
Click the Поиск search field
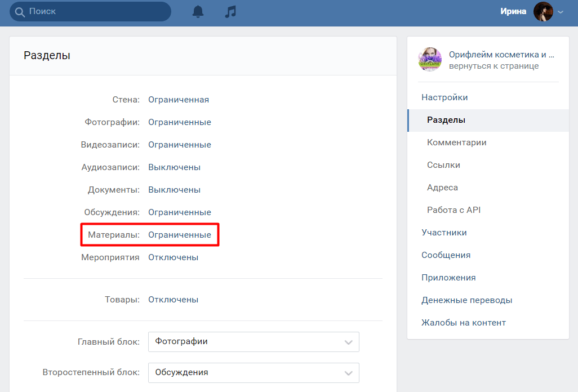pyautogui.click(x=96, y=12)
